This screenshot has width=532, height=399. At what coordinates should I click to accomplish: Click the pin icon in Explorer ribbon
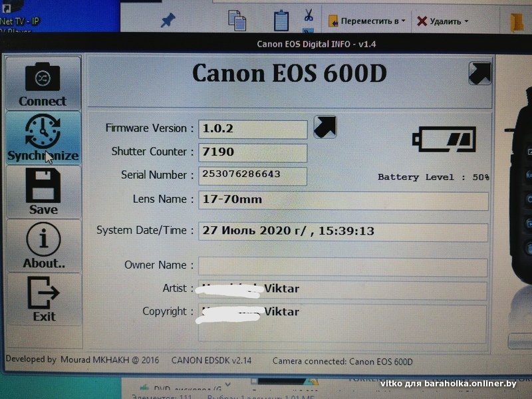point(168,21)
